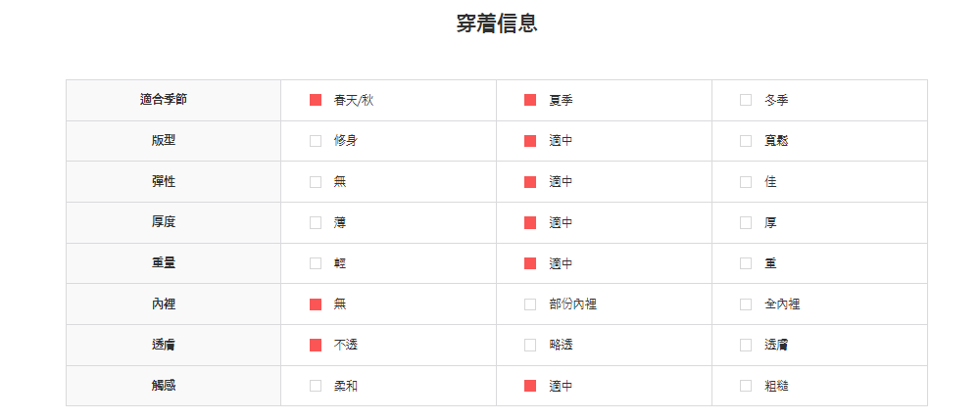Click the 穿着信息 heading

tap(497, 23)
